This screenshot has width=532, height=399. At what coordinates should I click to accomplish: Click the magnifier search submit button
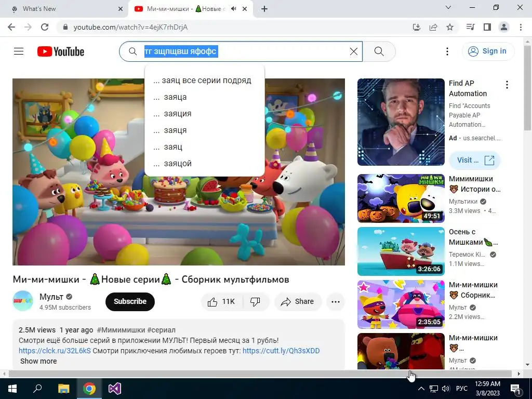[379, 51]
